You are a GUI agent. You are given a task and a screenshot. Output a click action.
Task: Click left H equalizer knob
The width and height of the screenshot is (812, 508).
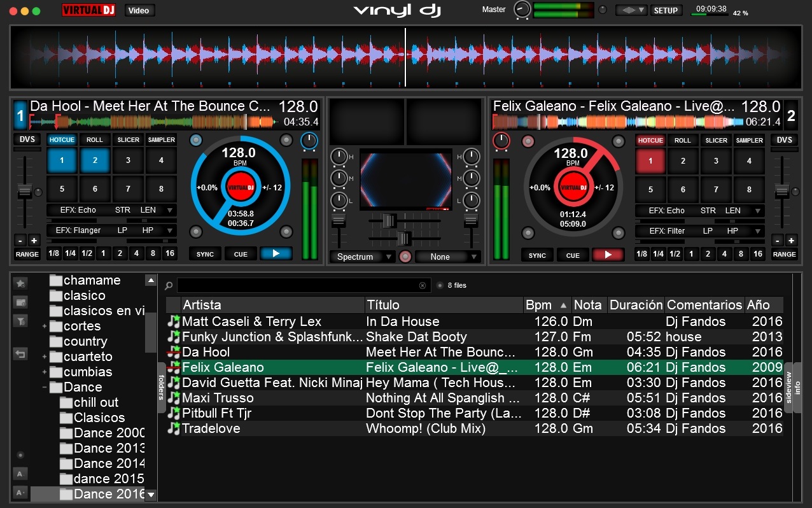(x=339, y=157)
